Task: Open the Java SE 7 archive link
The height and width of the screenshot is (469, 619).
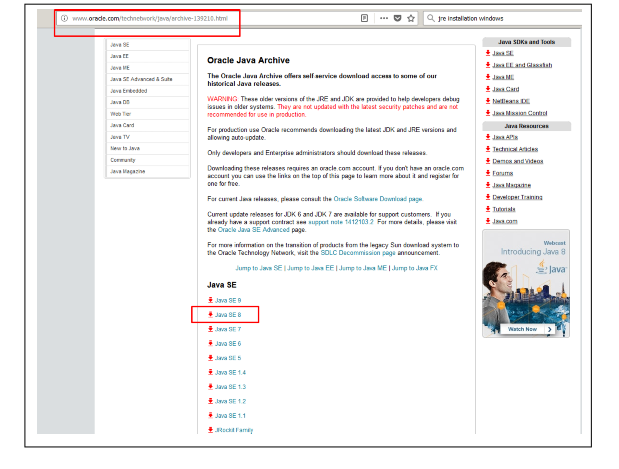Action: [x=228, y=329]
